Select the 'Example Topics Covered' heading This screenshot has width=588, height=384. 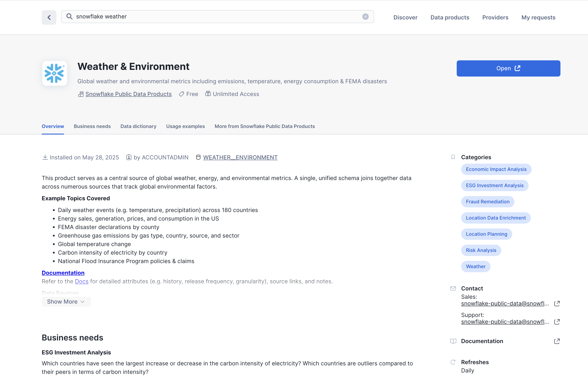[x=76, y=198]
